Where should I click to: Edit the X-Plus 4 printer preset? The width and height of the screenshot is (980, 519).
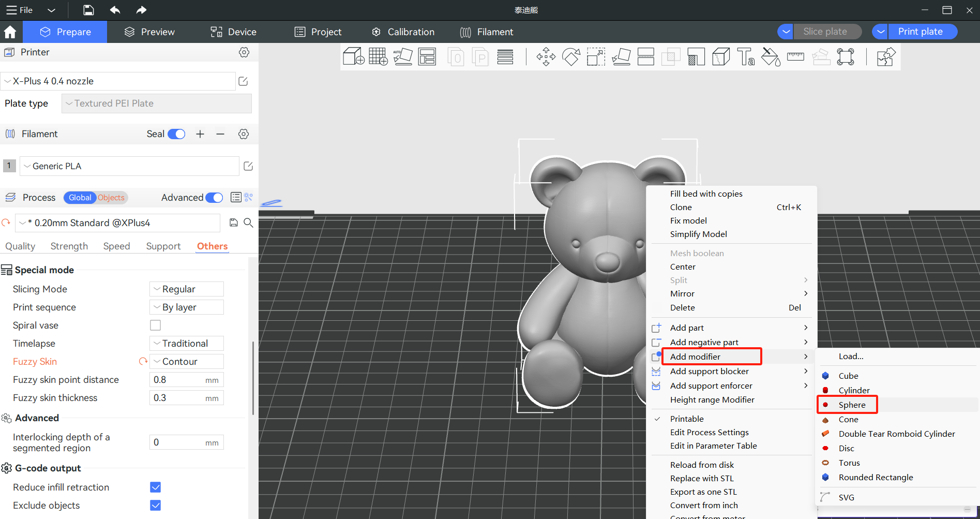pyautogui.click(x=243, y=81)
